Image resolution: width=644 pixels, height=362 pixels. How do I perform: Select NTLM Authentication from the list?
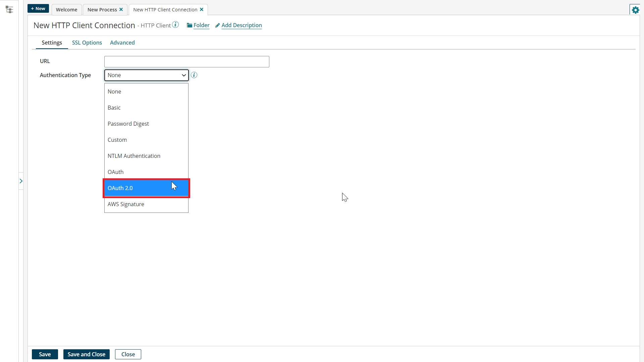134,156
